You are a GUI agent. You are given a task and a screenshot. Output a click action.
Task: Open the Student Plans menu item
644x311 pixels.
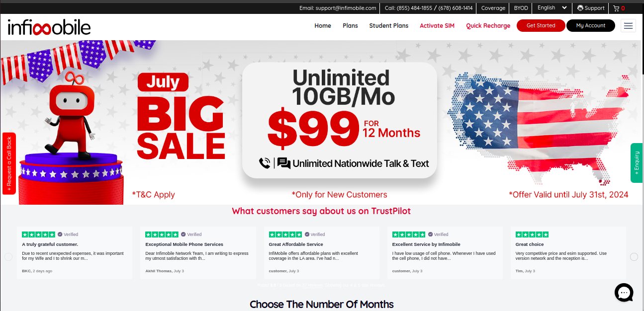pyautogui.click(x=389, y=26)
